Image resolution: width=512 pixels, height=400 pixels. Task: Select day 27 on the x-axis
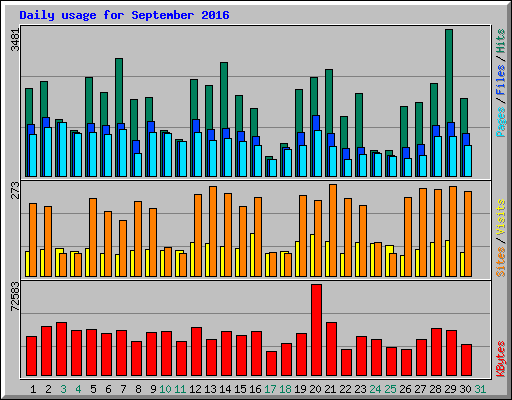(420, 389)
